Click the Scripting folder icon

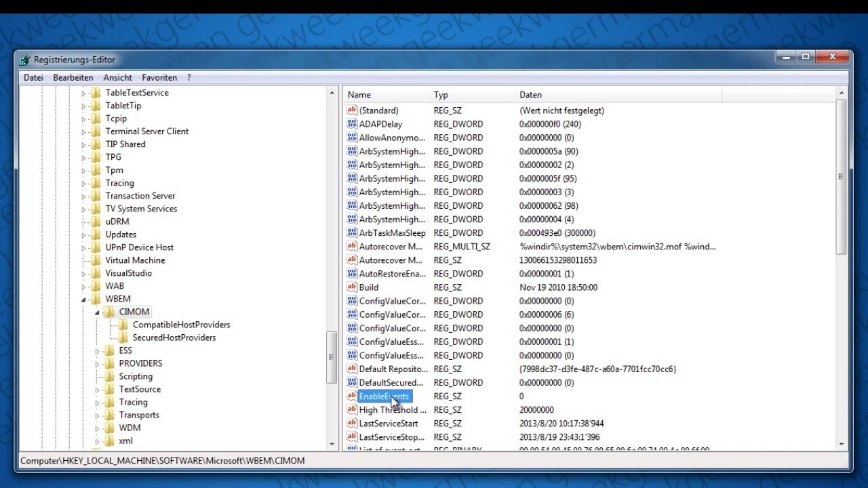click(109, 376)
